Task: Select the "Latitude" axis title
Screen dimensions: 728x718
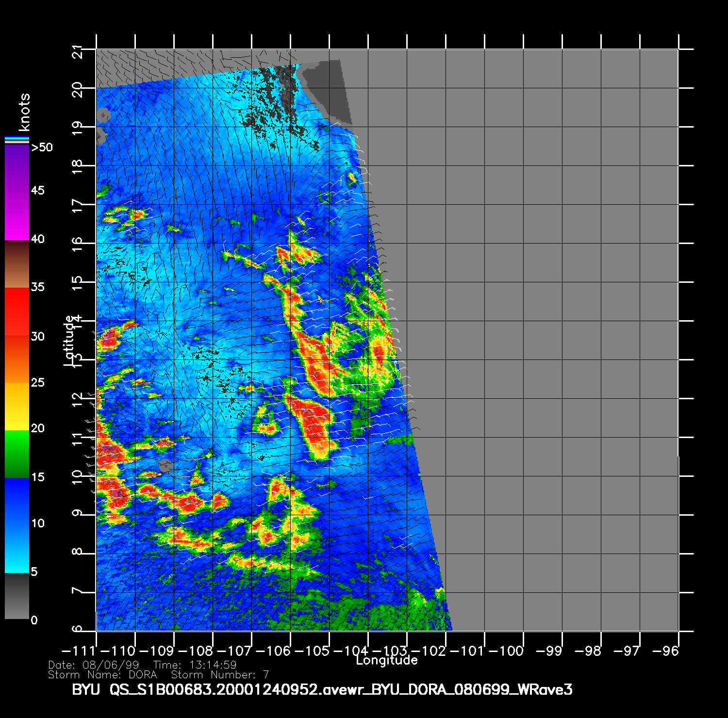Action: tap(69, 340)
